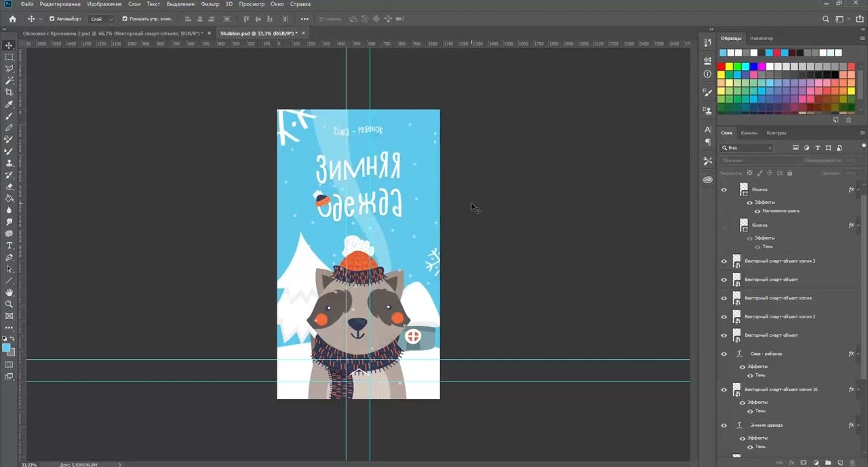The width and height of the screenshot is (868, 467).
Task: Hide the Иконка layer
Action: tap(724, 189)
